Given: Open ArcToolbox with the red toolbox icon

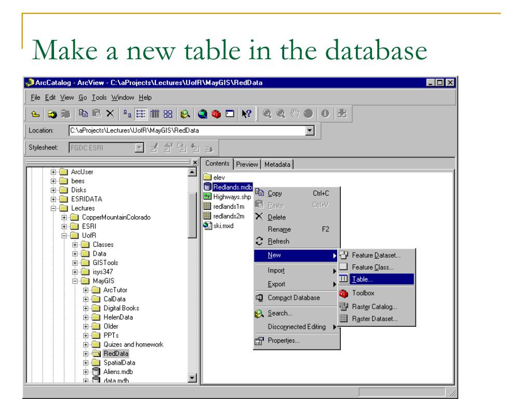Looking at the screenshot, I should tap(216, 114).
